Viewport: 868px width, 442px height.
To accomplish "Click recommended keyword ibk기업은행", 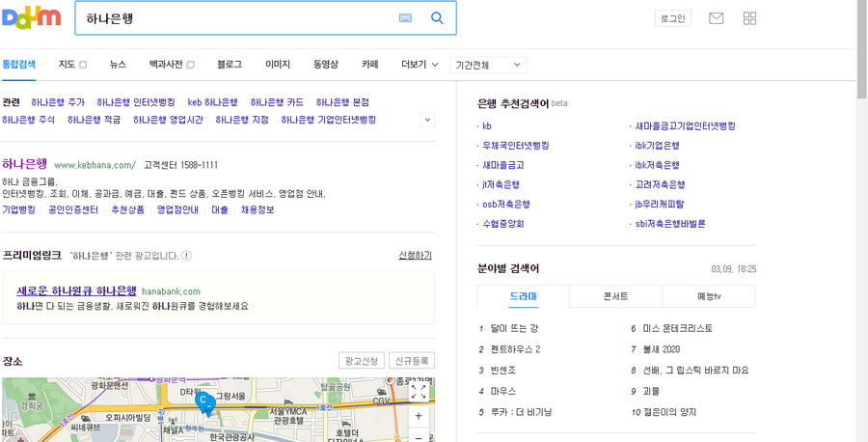I will (x=657, y=146).
